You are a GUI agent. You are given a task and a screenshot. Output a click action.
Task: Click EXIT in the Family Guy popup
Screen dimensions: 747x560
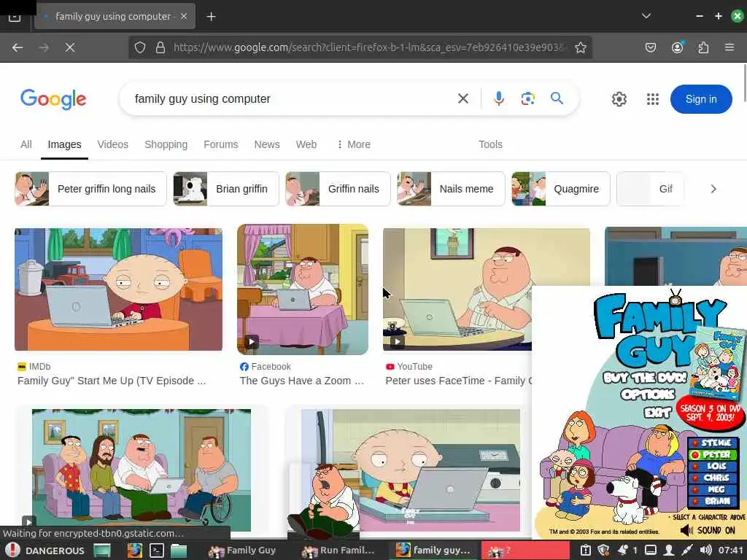tap(658, 412)
